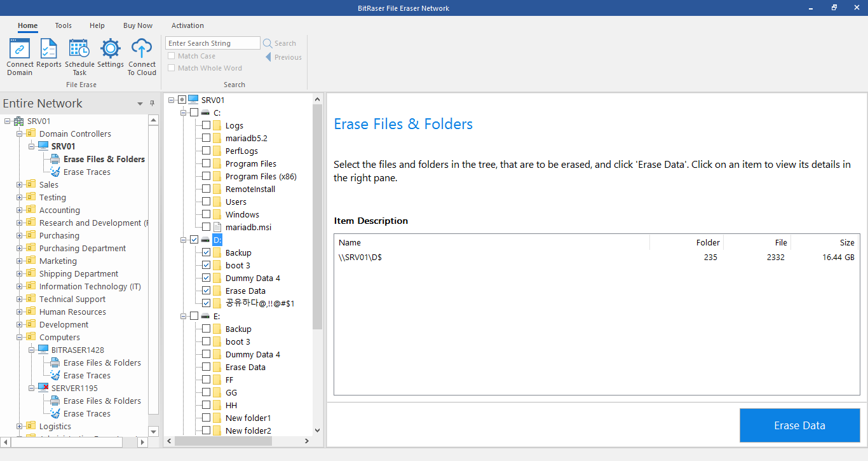
Task: Uncheck Dummy Data 4 under D: drive
Action: tap(206, 278)
